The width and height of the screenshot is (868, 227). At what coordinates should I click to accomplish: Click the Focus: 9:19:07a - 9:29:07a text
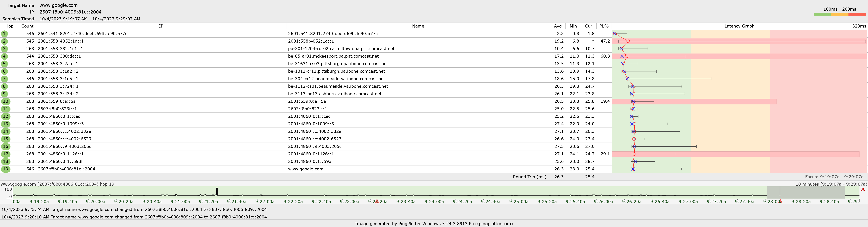coord(834,177)
